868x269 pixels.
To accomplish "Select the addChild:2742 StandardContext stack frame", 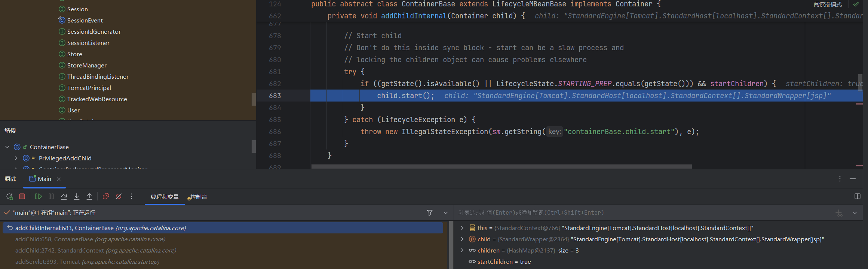I will (x=96, y=250).
